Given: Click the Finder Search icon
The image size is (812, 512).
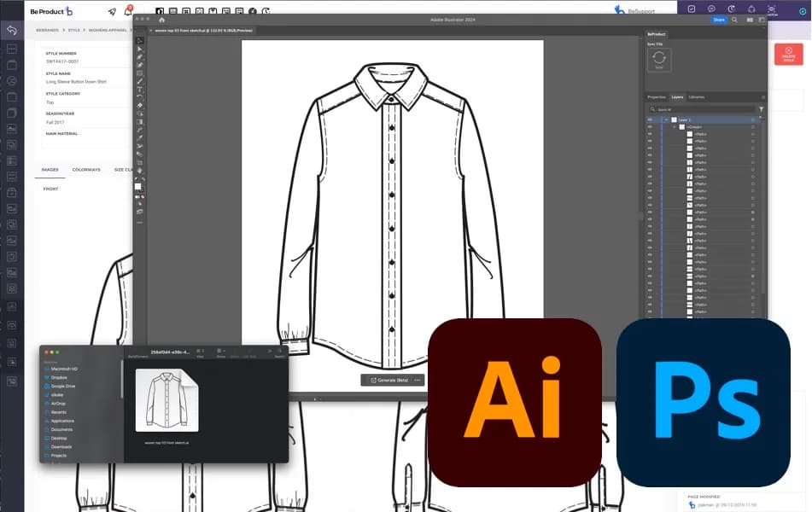Looking at the screenshot, I should click(280, 351).
